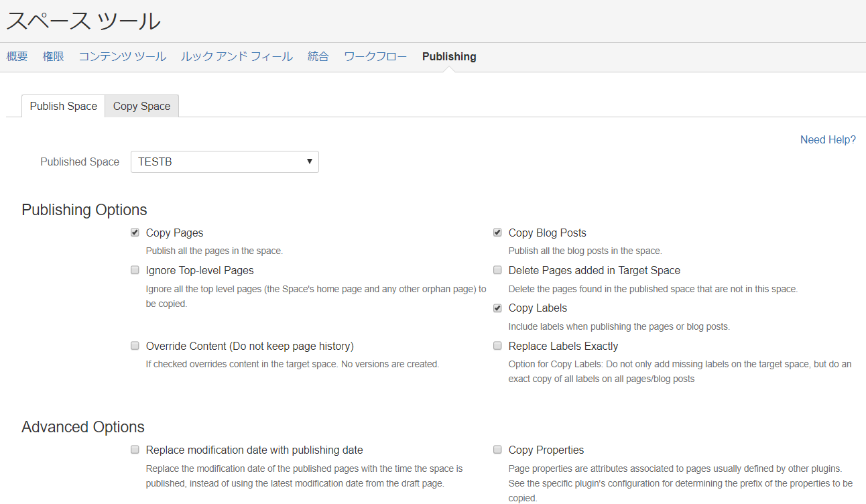Go to コンテンツ ツール tab
The width and height of the screenshot is (866, 504).
[x=122, y=56]
